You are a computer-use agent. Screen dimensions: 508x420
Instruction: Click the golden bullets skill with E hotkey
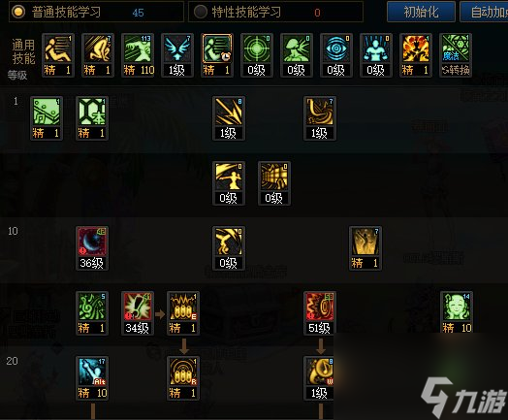183,307
